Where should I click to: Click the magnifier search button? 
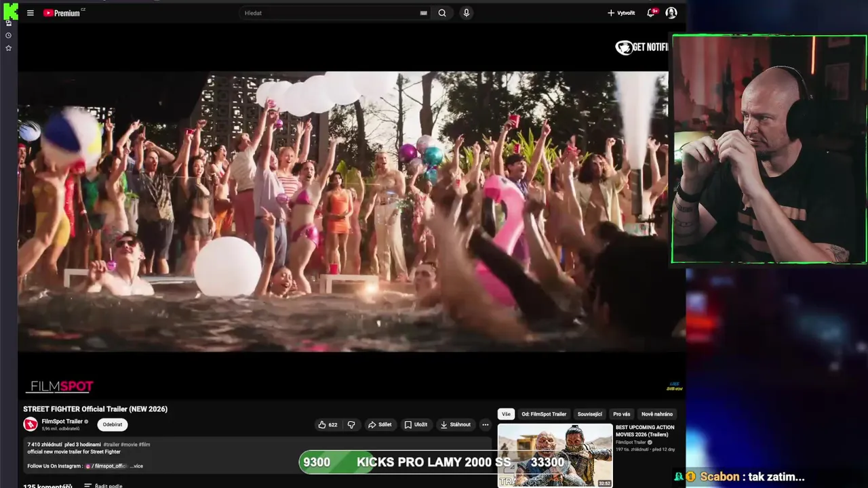click(x=442, y=13)
